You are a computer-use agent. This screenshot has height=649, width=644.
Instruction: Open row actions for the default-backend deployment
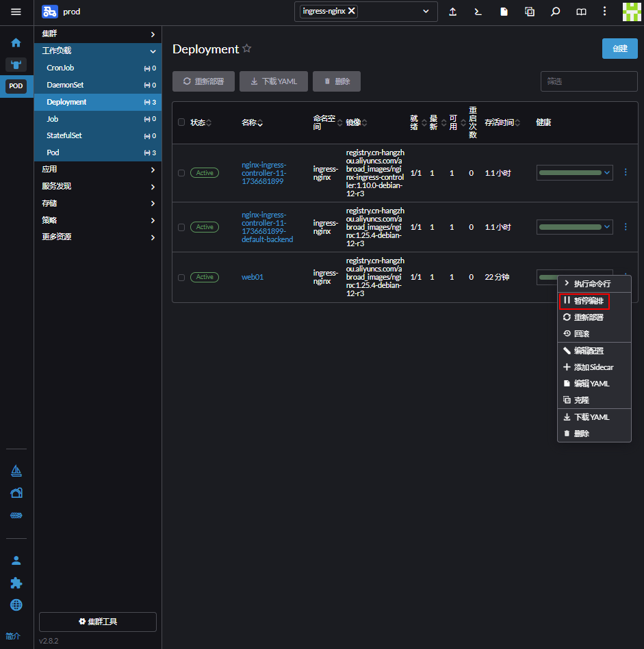pos(626,227)
